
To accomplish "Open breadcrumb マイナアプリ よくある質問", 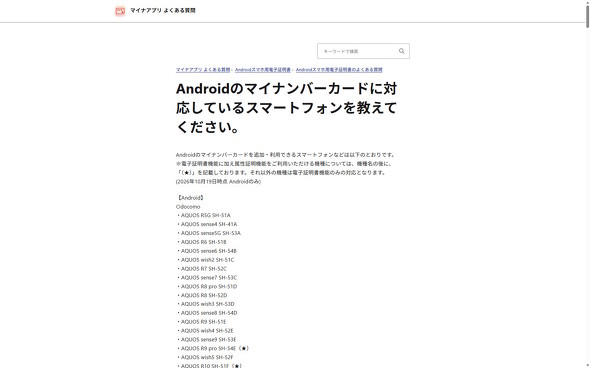I will tap(203, 70).
